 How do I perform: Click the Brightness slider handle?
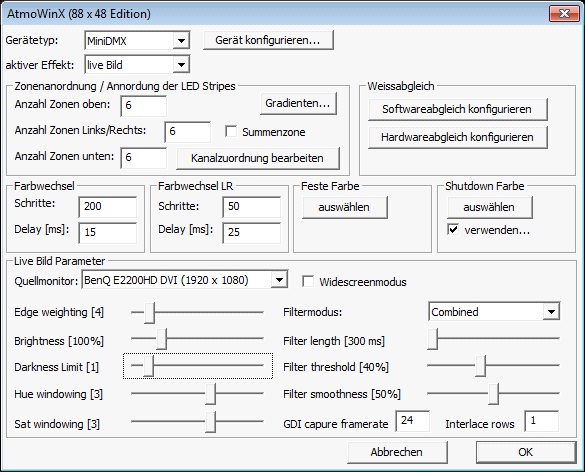[x=161, y=339]
